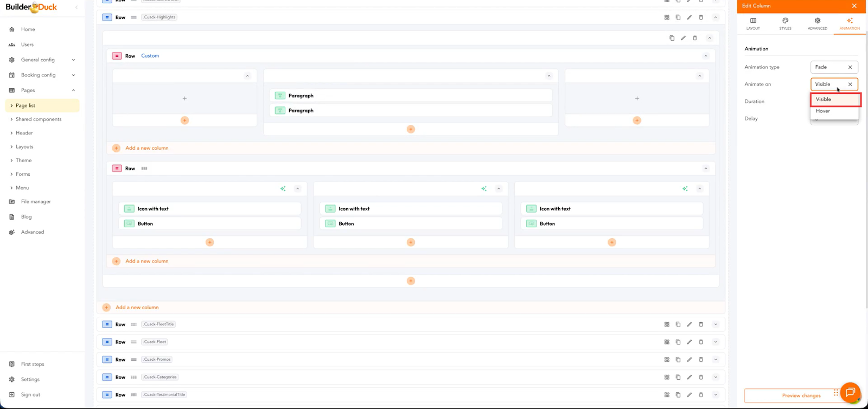The height and width of the screenshot is (409, 868).
Task: Clear the Fade animation type selection
Action: tap(850, 67)
